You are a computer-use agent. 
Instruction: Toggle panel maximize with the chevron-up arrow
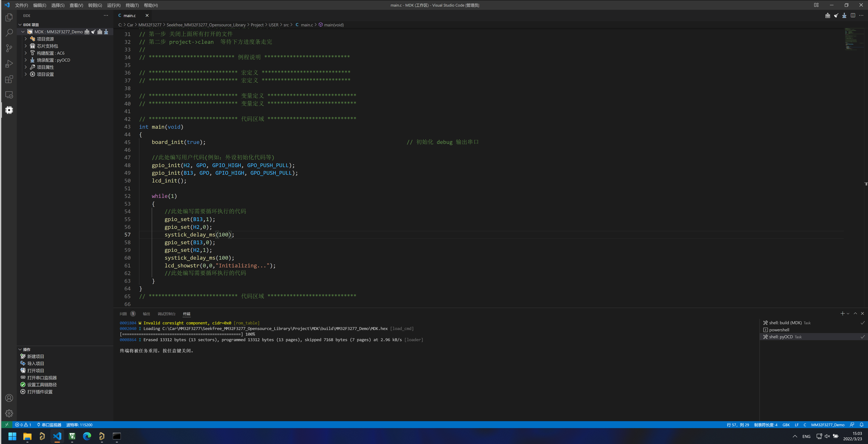[855, 313]
